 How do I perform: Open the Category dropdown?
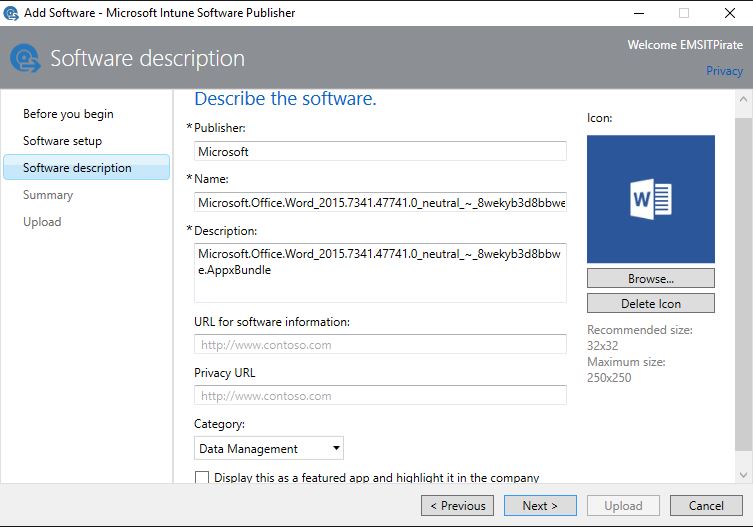point(268,448)
